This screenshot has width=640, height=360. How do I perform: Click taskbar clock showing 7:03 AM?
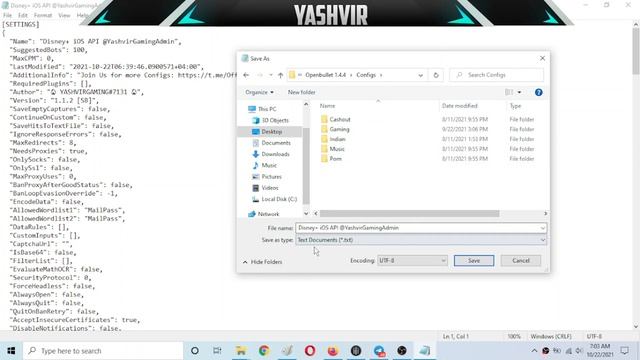click(600, 351)
